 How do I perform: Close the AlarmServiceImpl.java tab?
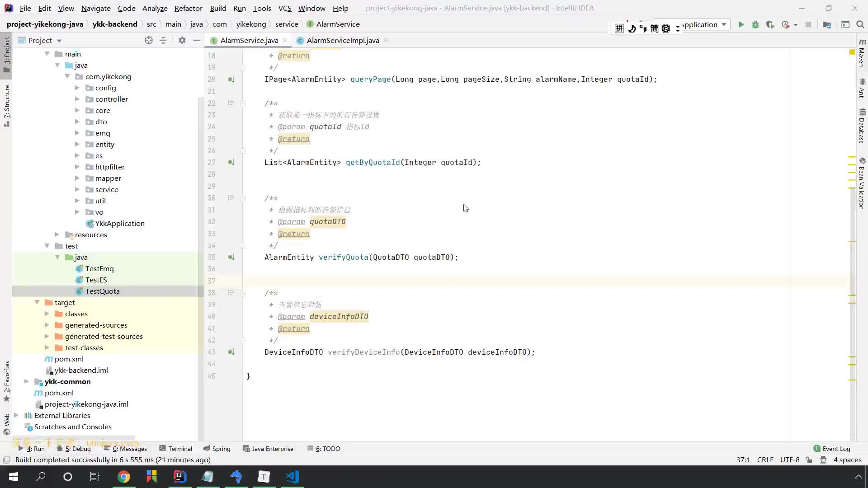[x=386, y=41]
